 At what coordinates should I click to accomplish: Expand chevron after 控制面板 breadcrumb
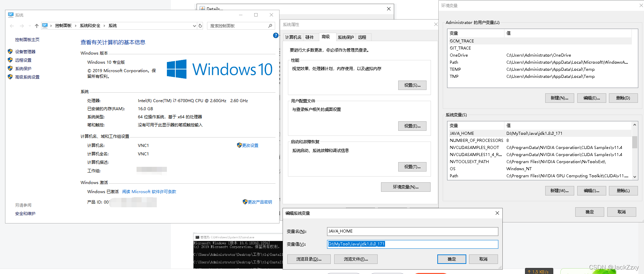click(x=76, y=26)
